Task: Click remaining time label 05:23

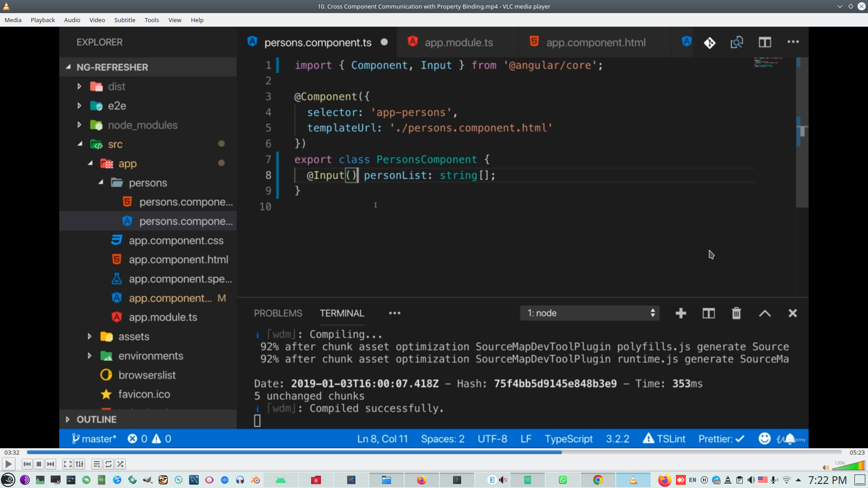Action: coord(857,452)
